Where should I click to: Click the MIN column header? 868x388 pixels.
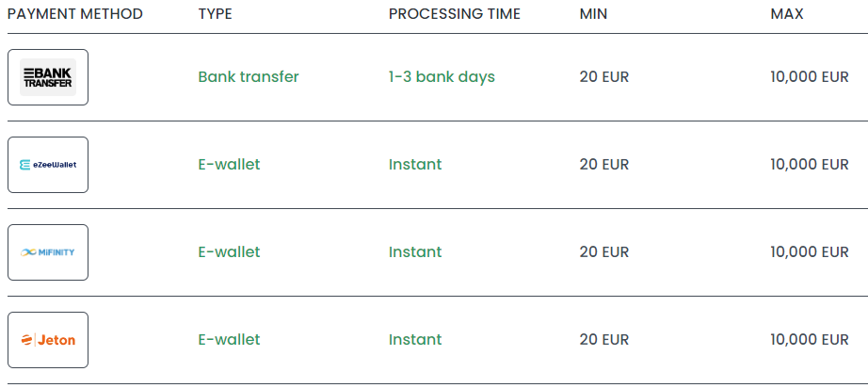593,14
